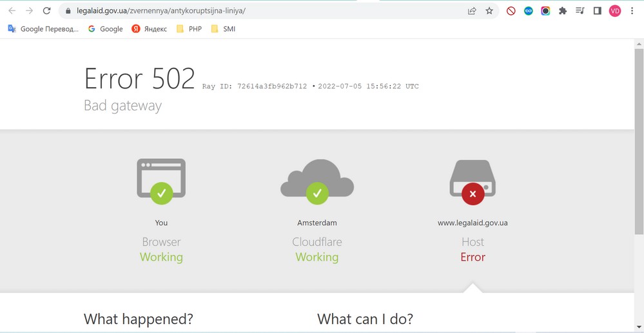Open the blue infinity extension icon
644x333 pixels.
528,11
